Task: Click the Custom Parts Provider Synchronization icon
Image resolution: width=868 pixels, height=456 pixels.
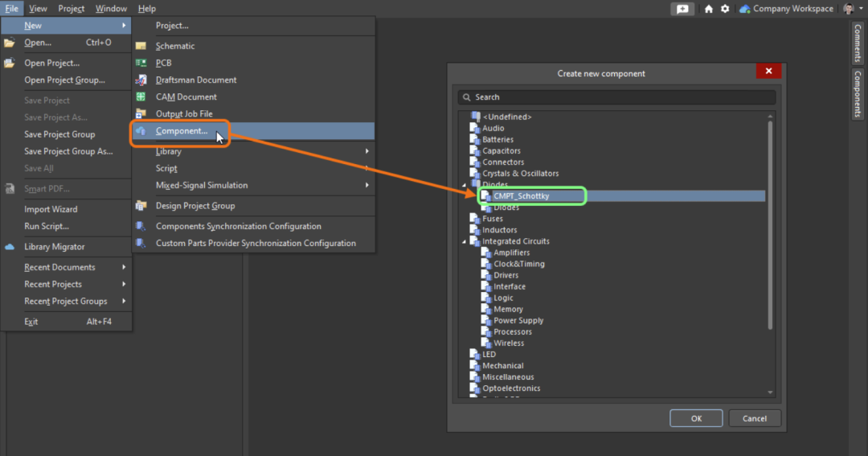Action: (141, 243)
